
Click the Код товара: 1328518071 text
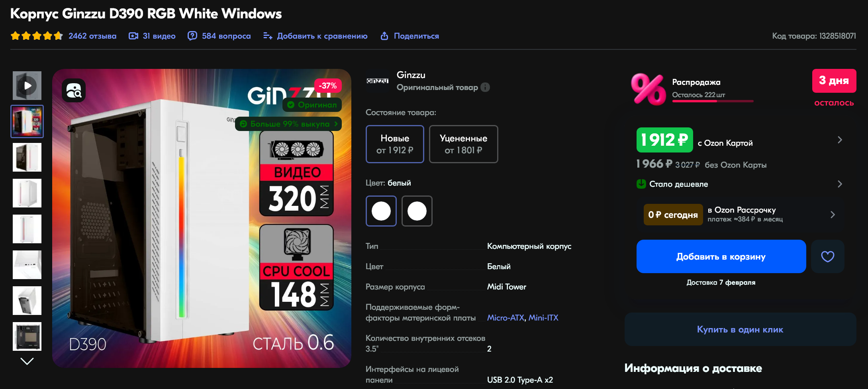pyautogui.click(x=814, y=36)
